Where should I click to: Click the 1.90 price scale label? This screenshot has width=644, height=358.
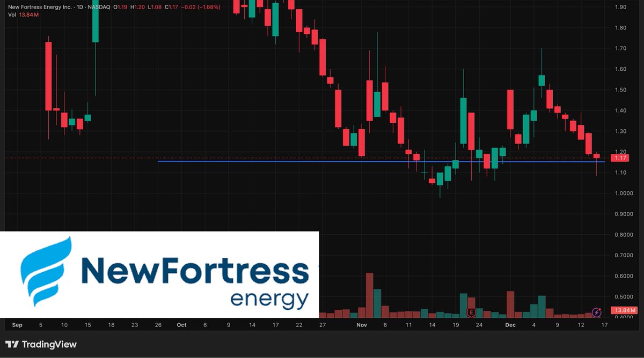pyautogui.click(x=621, y=7)
